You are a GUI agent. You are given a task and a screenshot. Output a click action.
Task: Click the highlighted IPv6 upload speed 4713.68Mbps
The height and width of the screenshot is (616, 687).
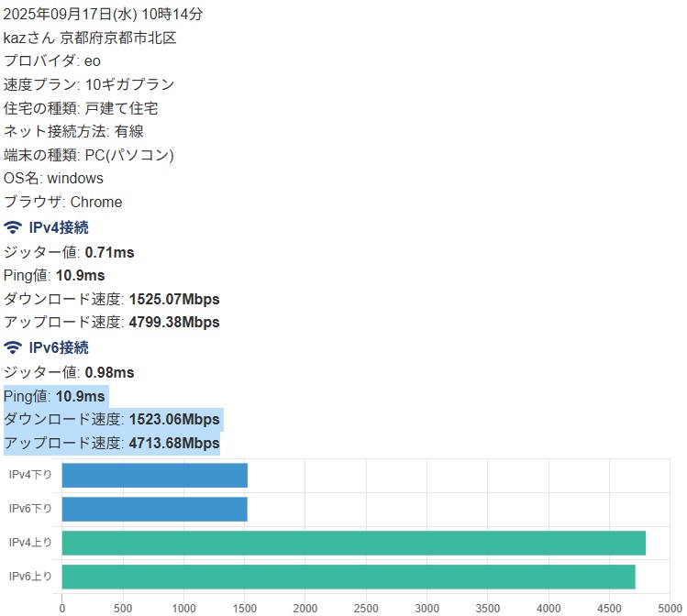click(174, 444)
